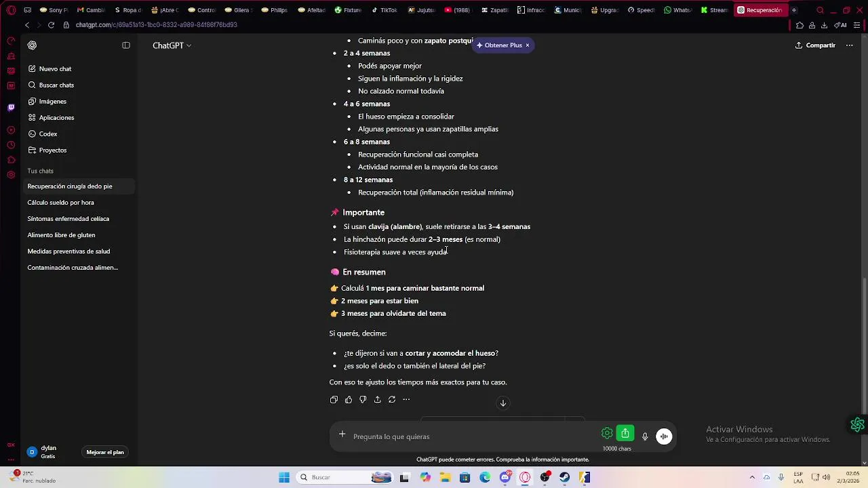This screenshot has height=488, width=868.
Task: Click the ChatGPT logo in sidebar
Action: 32,45
